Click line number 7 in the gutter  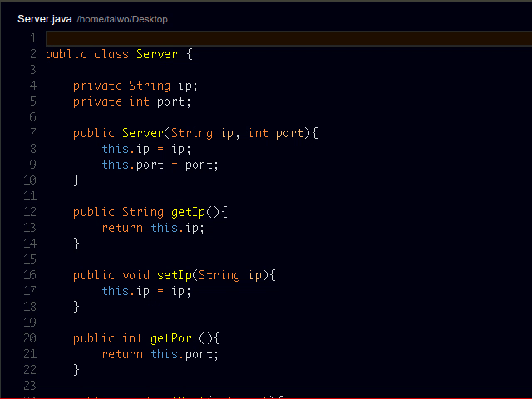click(33, 133)
